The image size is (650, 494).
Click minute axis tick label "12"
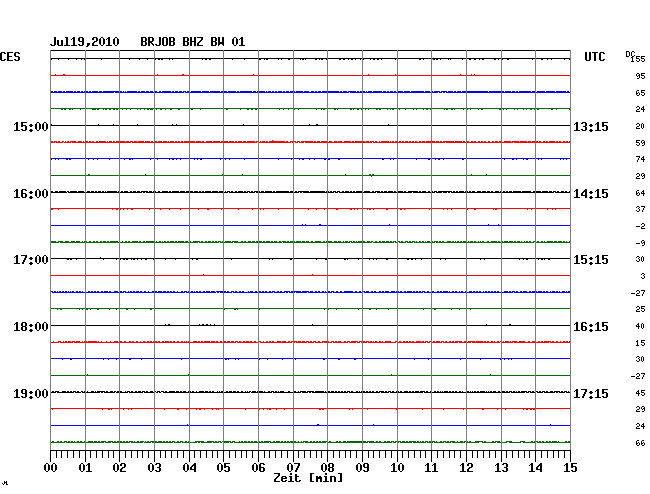(x=466, y=467)
